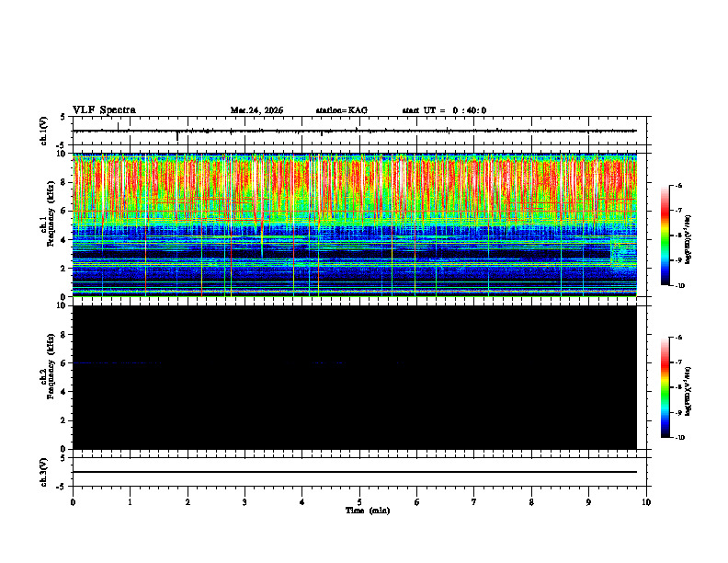Click time axis tick label '5'
The height and width of the screenshot is (563, 728).
(359, 502)
